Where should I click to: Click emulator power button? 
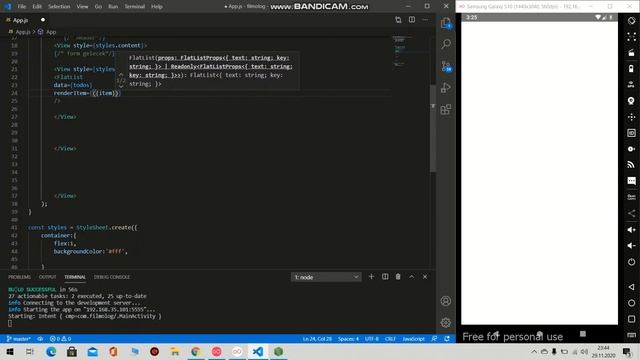coord(631,262)
